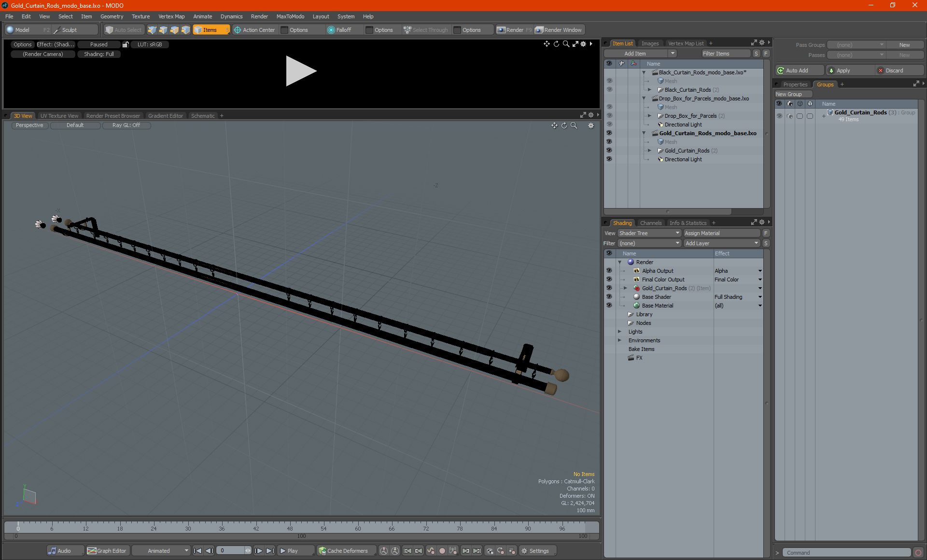Open 3D viewport settings gear

click(x=591, y=126)
